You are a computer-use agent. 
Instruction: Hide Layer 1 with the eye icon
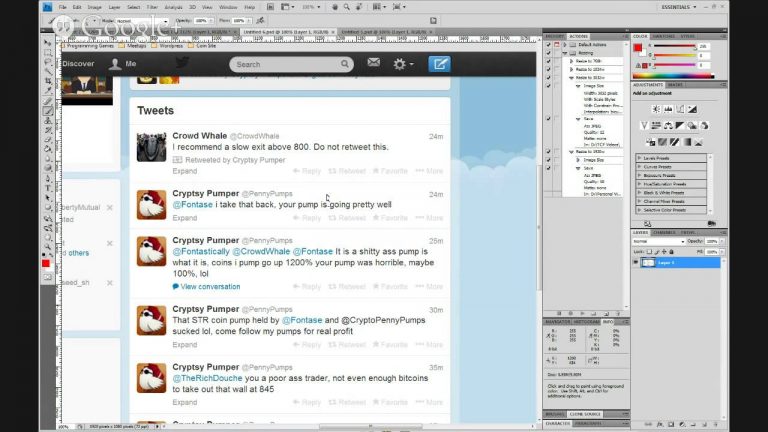[x=636, y=263]
